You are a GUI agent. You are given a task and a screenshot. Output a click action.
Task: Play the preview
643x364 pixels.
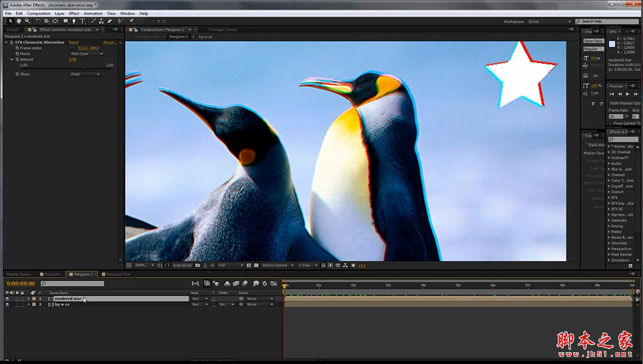[x=627, y=94]
